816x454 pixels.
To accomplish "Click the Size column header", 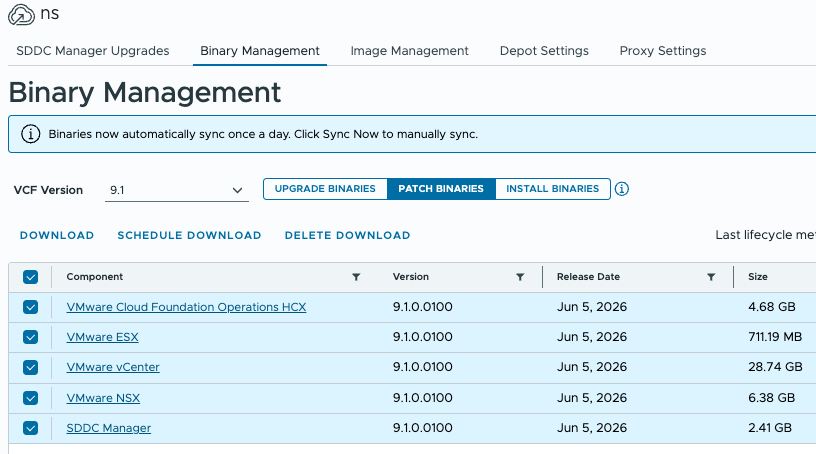I will coord(758,277).
